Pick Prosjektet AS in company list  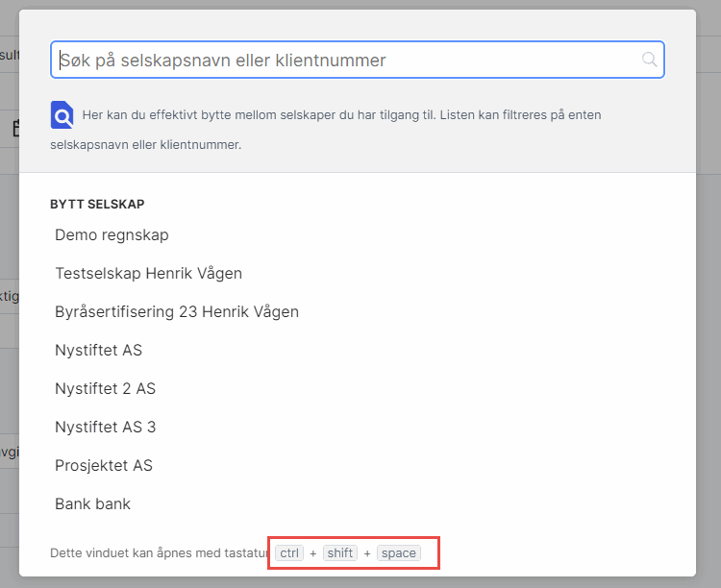click(x=104, y=465)
